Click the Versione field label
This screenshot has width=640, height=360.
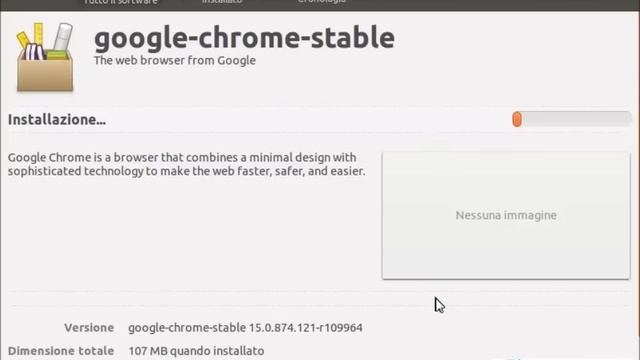(x=89, y=327)
